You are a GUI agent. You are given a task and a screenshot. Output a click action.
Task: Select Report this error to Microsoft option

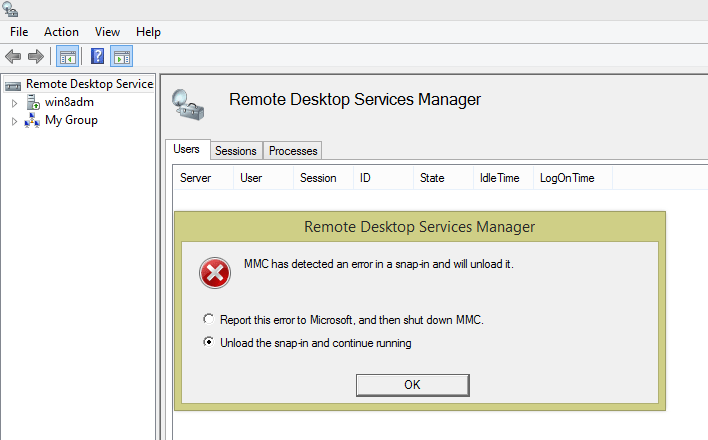click(208, 319)
